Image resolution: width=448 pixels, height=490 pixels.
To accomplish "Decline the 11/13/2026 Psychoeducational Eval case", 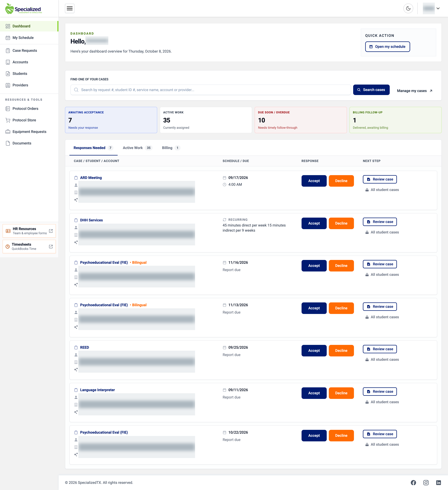I will 341,308.
